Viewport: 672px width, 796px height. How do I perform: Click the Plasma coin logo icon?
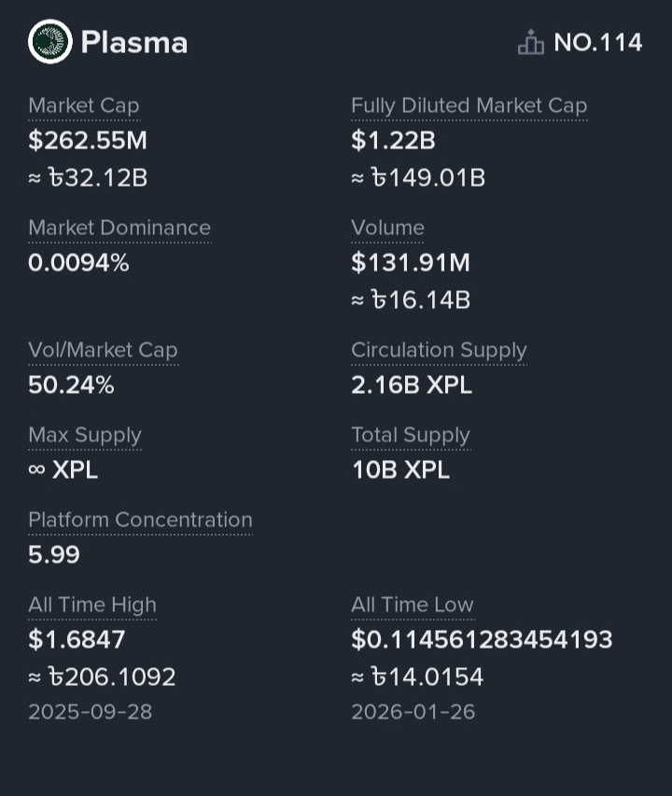[x=50, y=42]
